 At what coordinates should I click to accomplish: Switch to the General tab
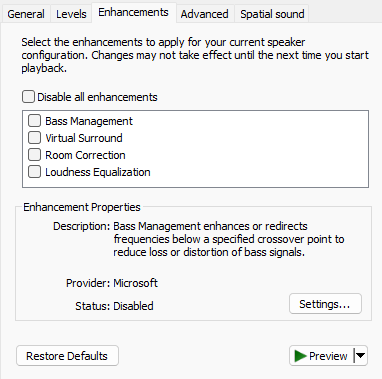pos(26,14)
